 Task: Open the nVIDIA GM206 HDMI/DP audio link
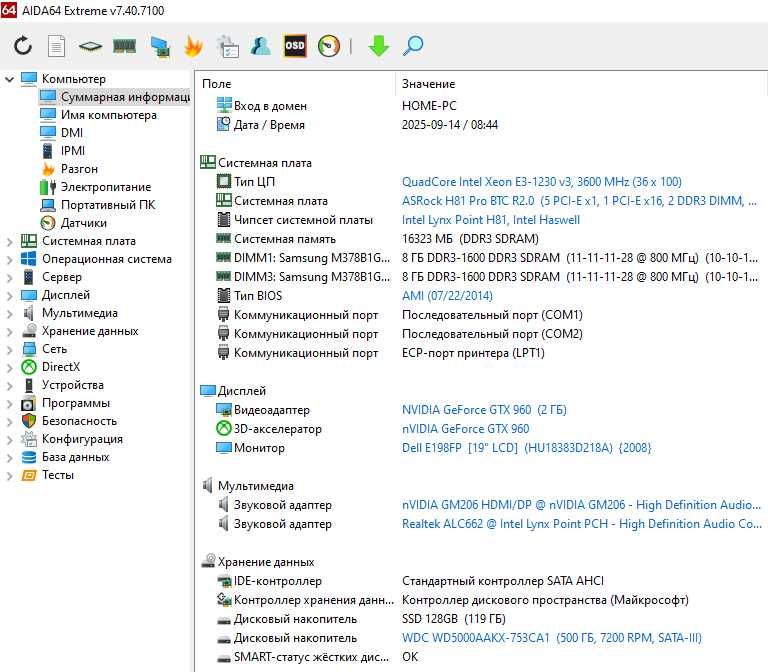point(581,505)
